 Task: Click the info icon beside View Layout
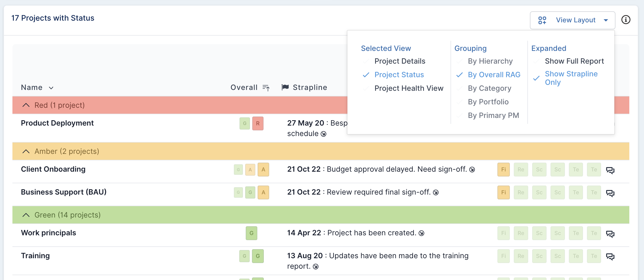[x=626, y=20]
